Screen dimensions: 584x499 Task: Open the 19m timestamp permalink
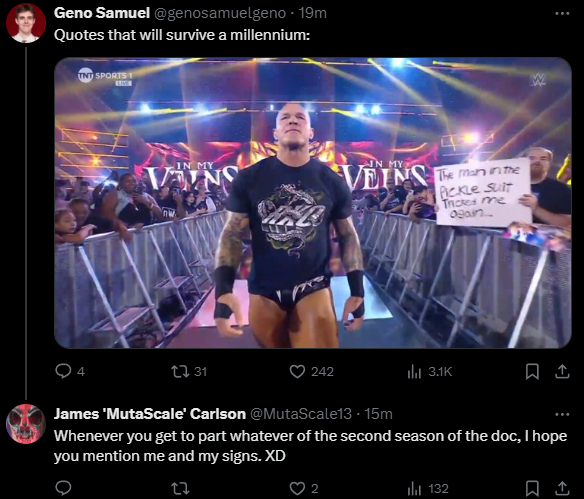click(x=312, y=13)
